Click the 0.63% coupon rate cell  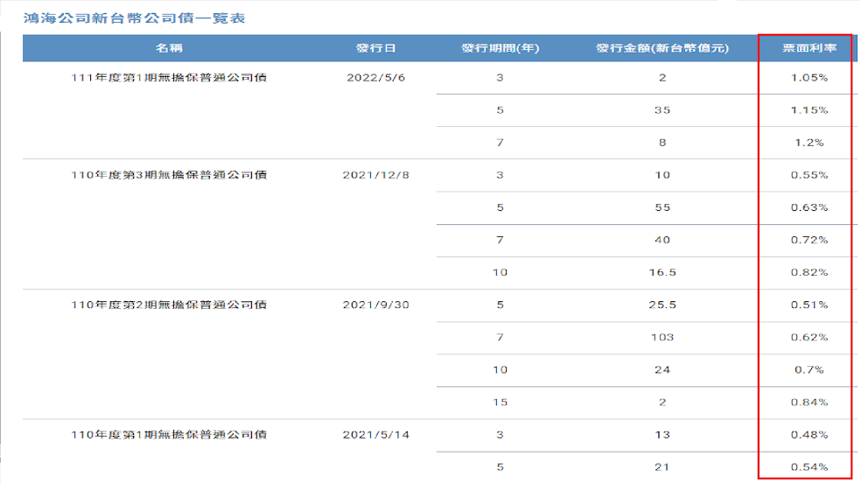809,207
